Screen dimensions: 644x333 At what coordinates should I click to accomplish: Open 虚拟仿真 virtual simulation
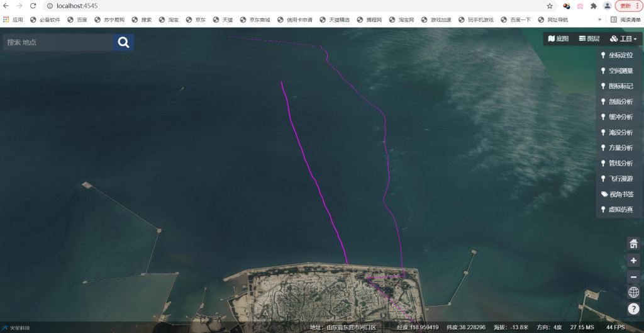coord(617,209)
